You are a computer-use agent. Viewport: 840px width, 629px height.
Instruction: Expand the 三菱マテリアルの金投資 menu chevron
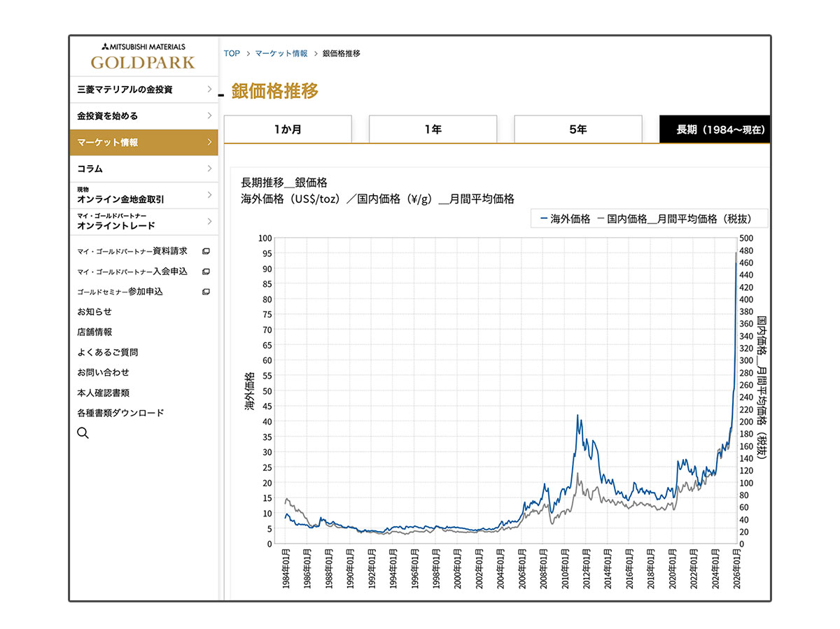pyautogui.click(x=209, y=89)
